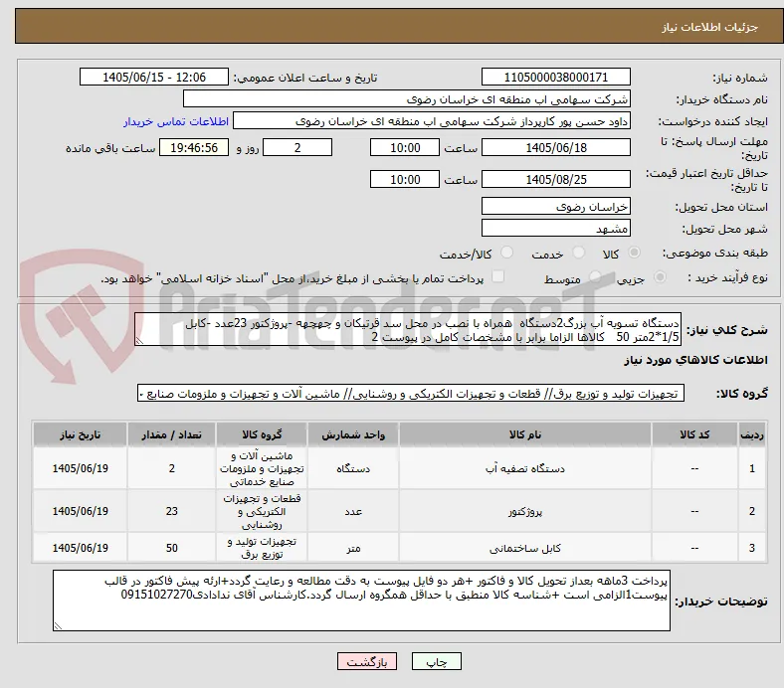Click the قطعات و تجهیزات الکتریکی group cell

[x=262, y=512]
